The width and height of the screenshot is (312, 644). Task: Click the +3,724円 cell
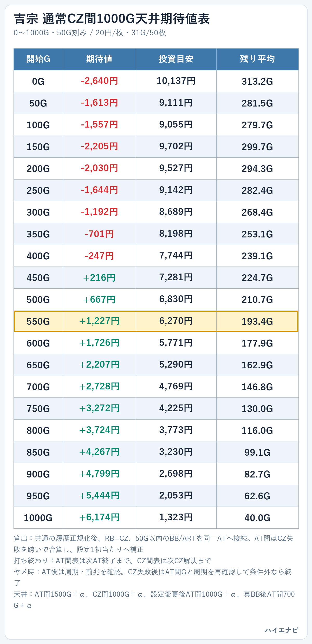coord(99,430)
